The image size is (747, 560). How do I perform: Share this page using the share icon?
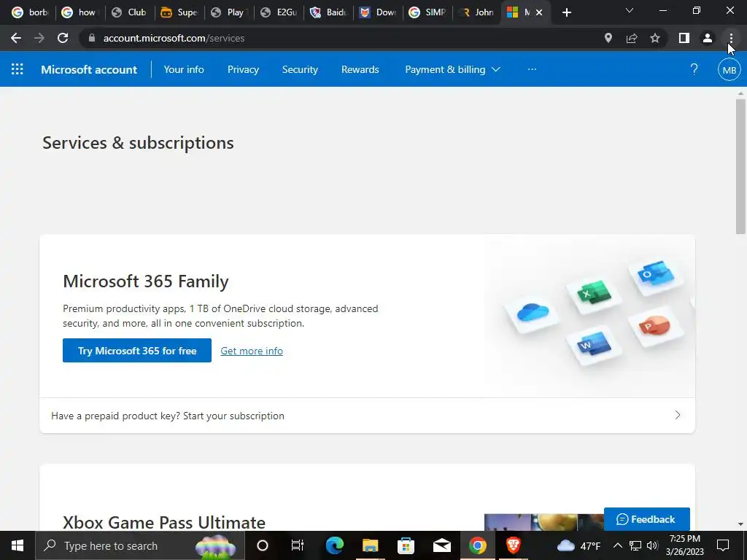(x=632, y=38)
